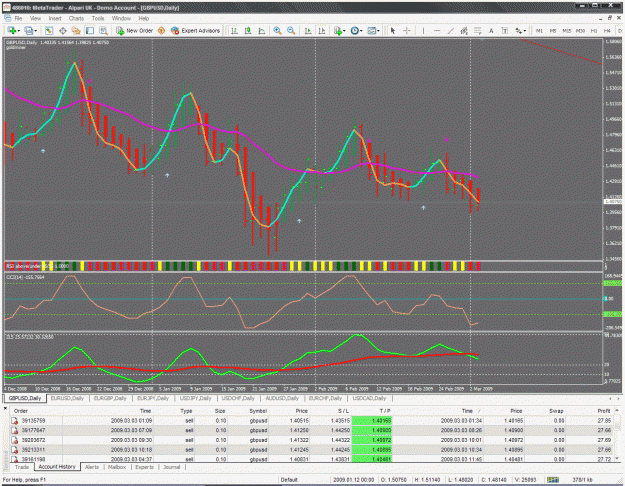
Task: Click connection status bars in status bar
Action: 552,480
